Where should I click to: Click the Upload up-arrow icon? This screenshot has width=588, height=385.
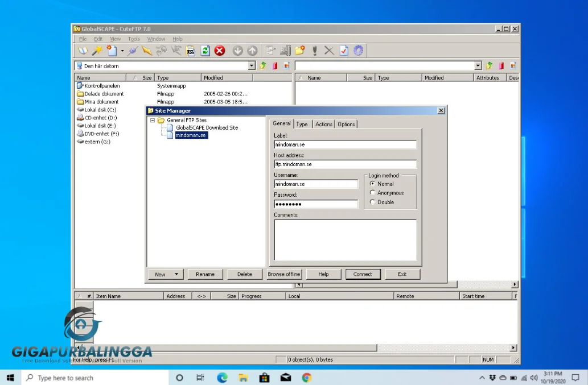[x=252, y=51]
